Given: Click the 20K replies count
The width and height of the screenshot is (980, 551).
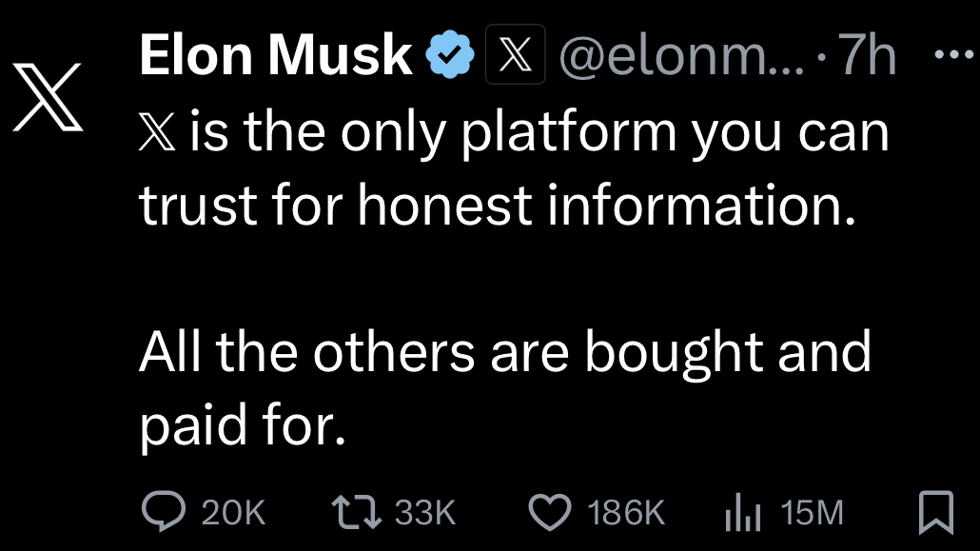Looking at the screenshot, I should (x=234, y=512).
